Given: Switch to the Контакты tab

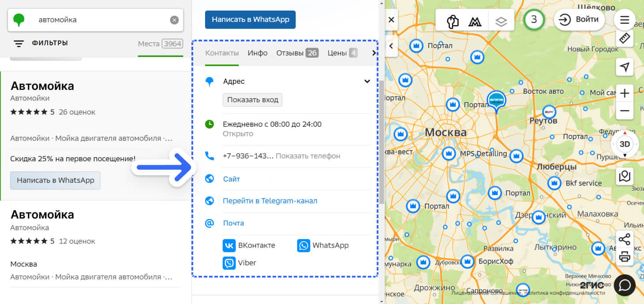Looking at the screenshot, I should [222, 53].
